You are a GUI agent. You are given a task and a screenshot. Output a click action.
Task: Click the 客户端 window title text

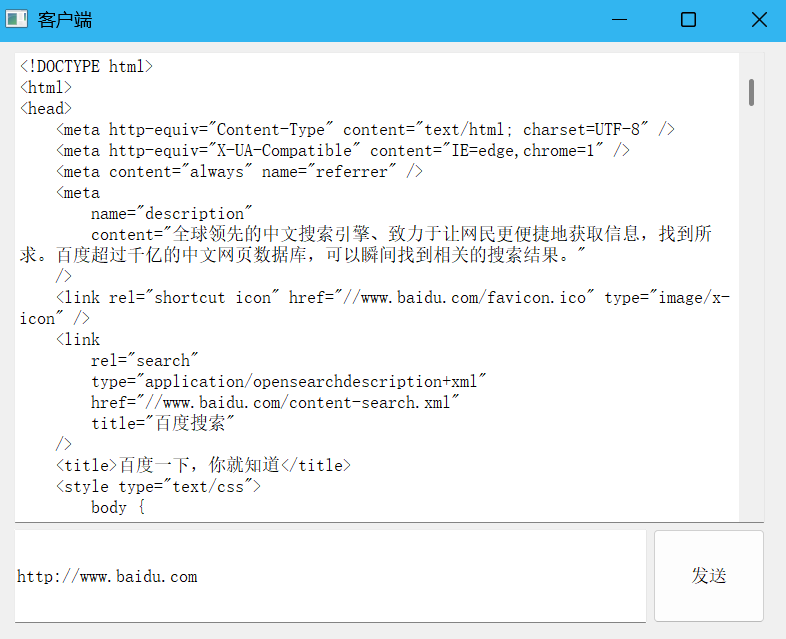pos(65,20)
